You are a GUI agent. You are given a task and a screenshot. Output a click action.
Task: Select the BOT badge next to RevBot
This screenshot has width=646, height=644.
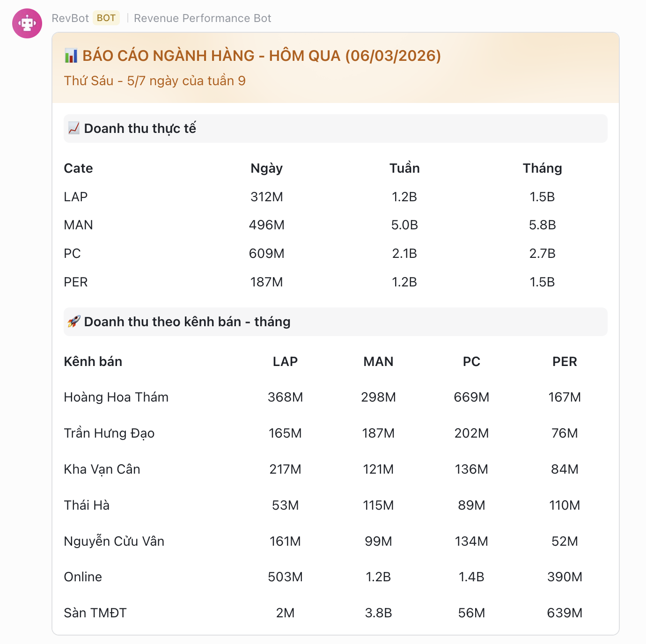pyautogui.click(x=107, y=18)
